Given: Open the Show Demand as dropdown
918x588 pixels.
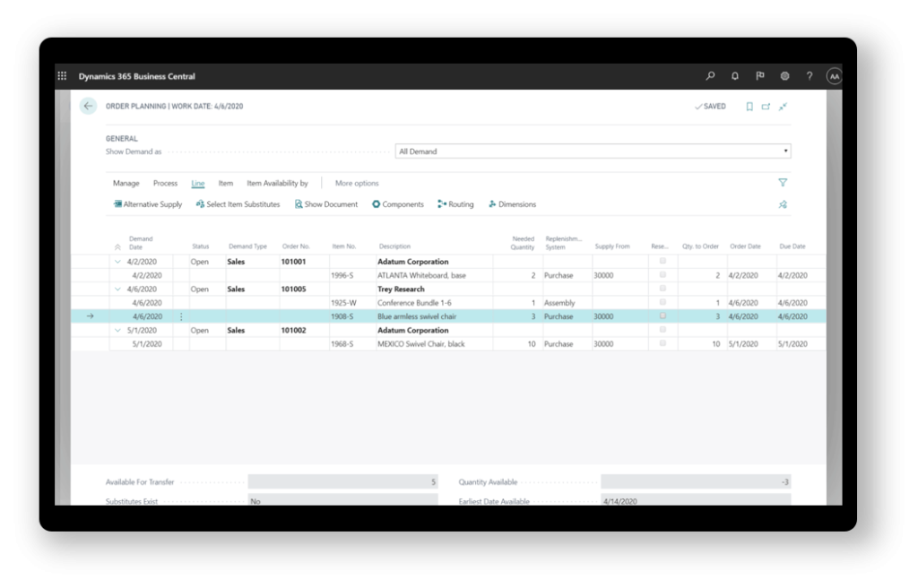Looking at the screenshot, I should click(x=593, y=151).
